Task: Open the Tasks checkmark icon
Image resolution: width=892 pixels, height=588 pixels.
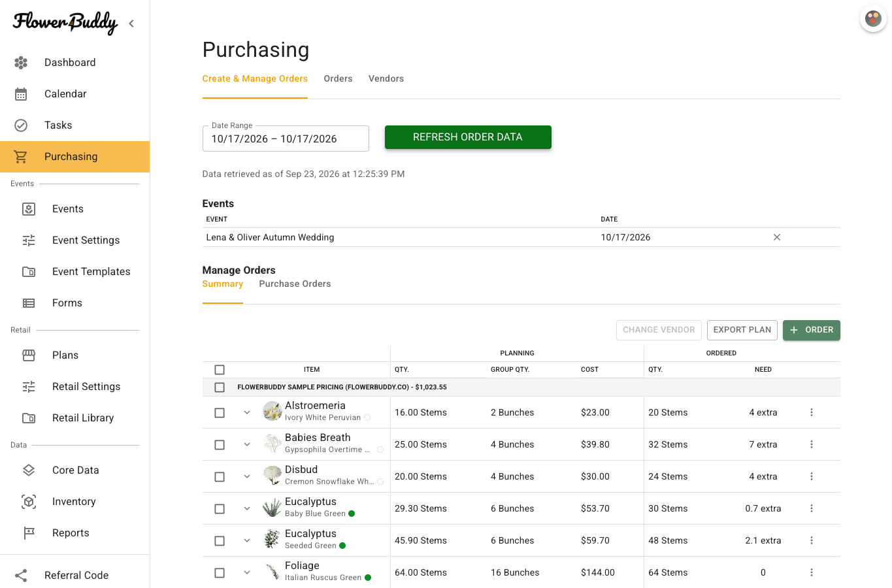Action: 21,125
